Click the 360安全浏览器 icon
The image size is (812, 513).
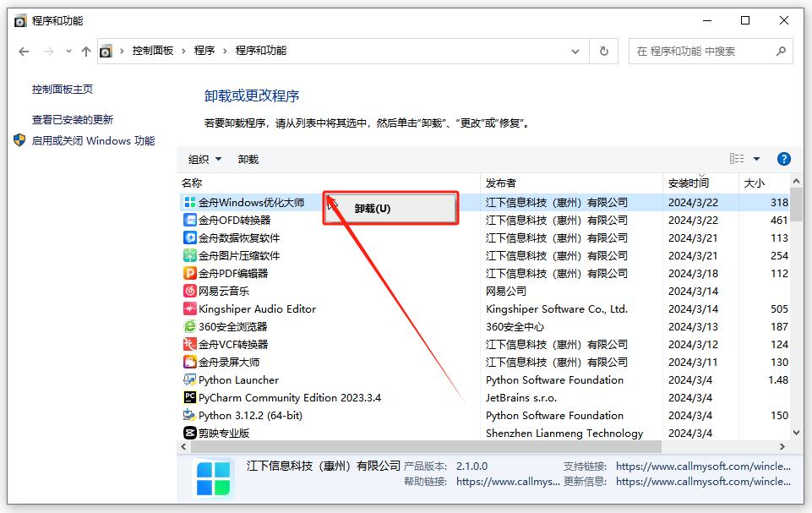[x=190, y=326]
